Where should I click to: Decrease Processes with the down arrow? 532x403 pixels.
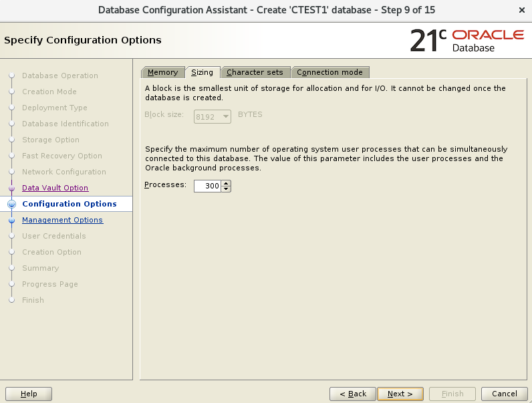226,189
